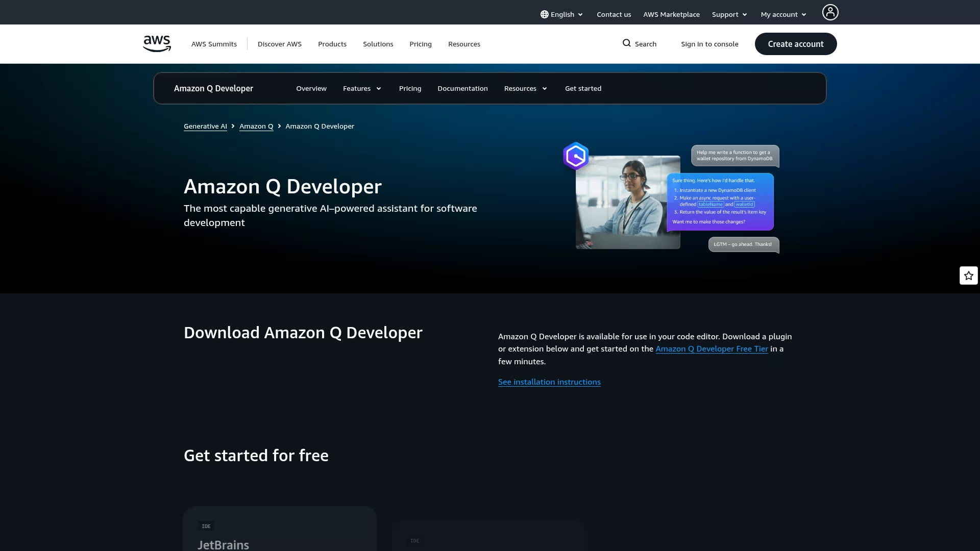Open the Products menu

[x=332, y=44]
